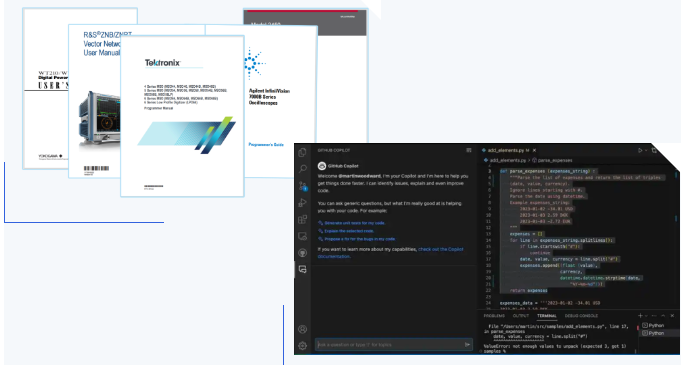The image size is (684, 365).
Task: Open the Remote Explorer icon in sidebar
Action: click(302, 236)
